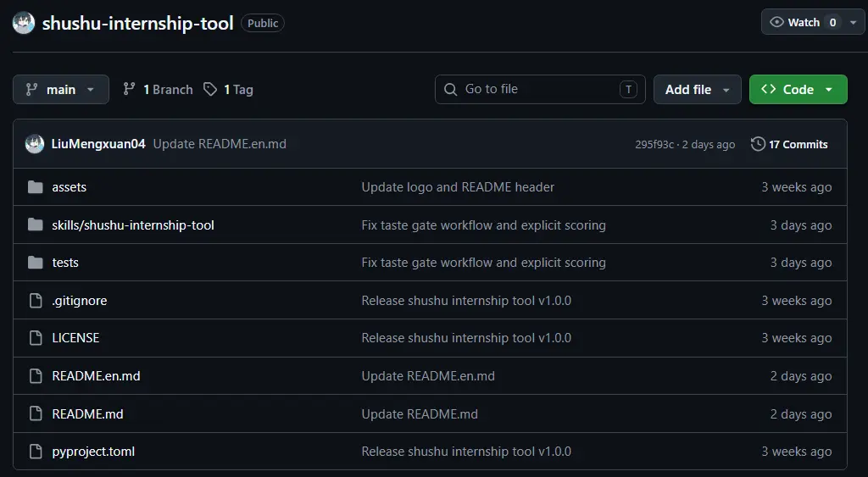Open the tests row's Fix taste gate workflow commit
The height and width of the screenshot is (477, 868).
[x=483, y=263]
